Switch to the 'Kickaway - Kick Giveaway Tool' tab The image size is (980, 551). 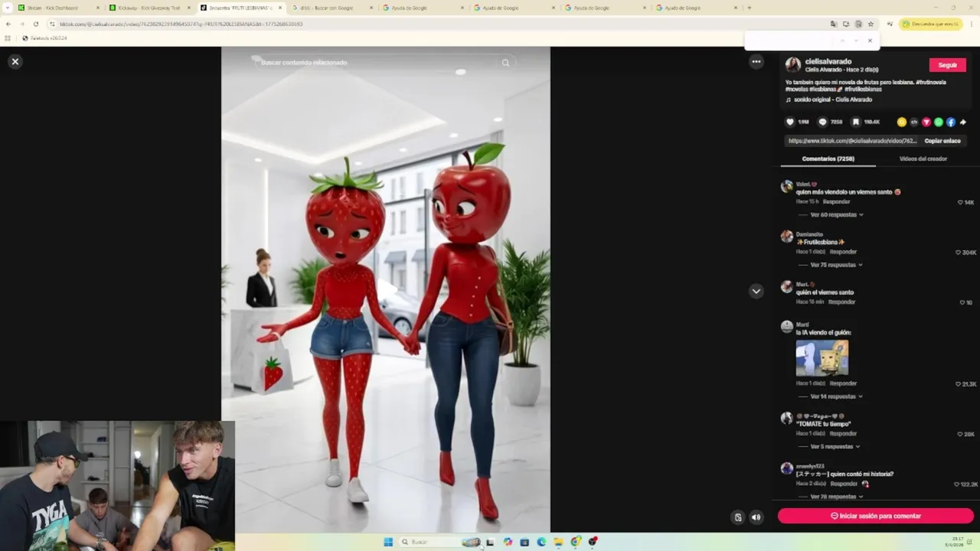(149, 8)
